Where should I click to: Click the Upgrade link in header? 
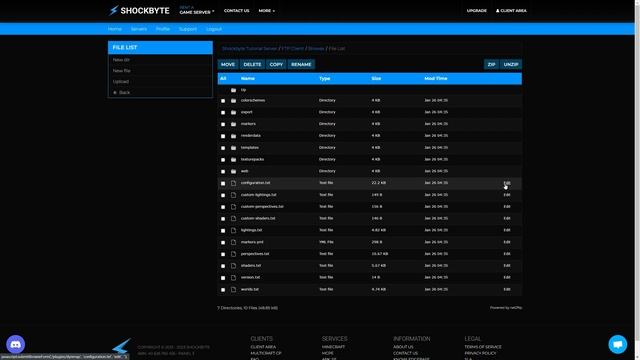pyautogui.click(x=477, y=11)
